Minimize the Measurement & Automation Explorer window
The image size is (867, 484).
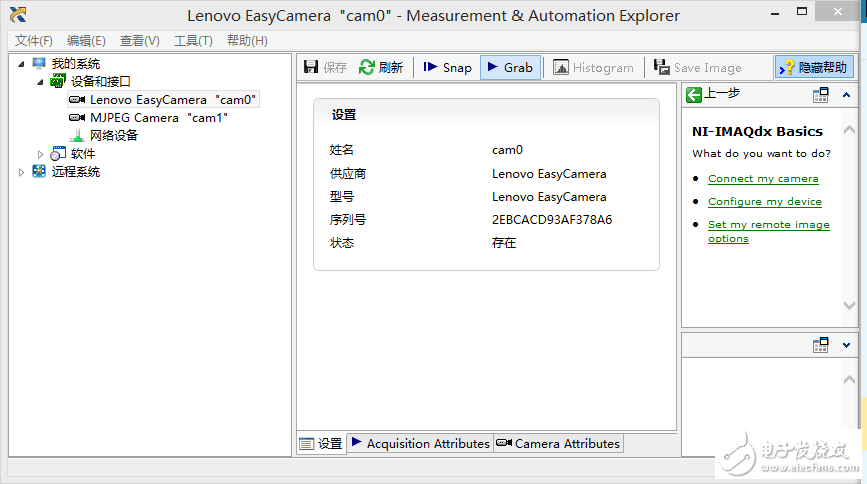[775, 13]
